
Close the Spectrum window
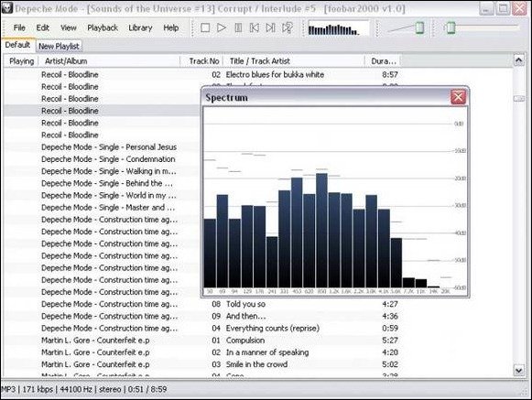458,97
